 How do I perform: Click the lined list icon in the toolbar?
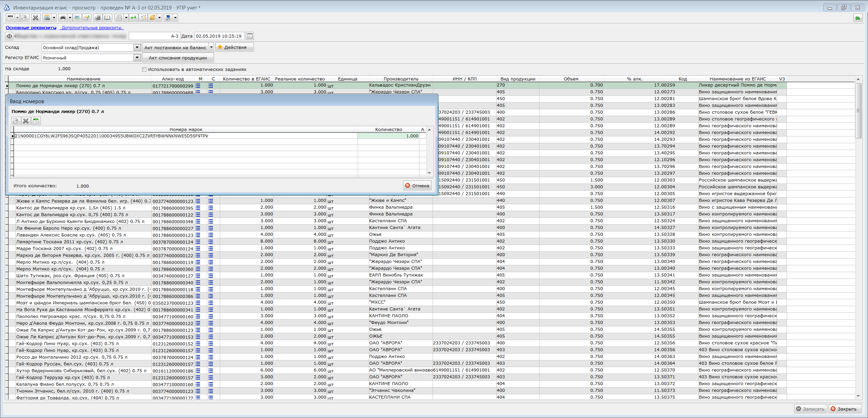(119, 18)
